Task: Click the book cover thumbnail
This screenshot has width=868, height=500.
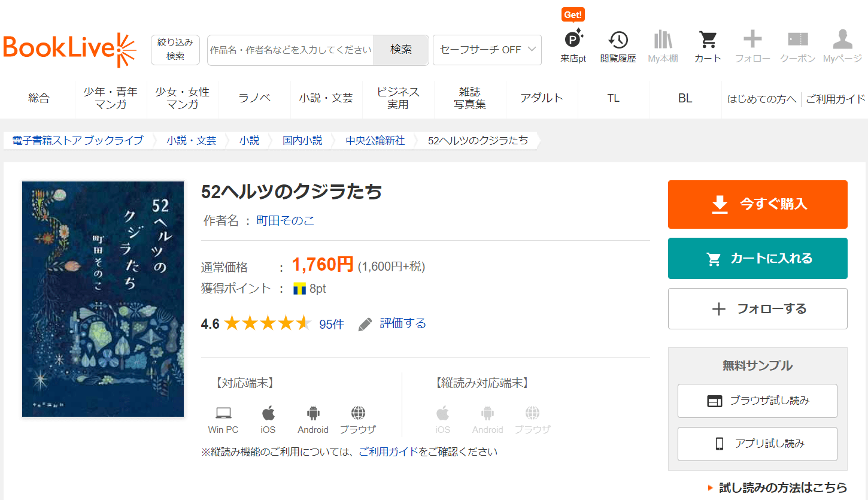Action: click(x=103, y=299)
